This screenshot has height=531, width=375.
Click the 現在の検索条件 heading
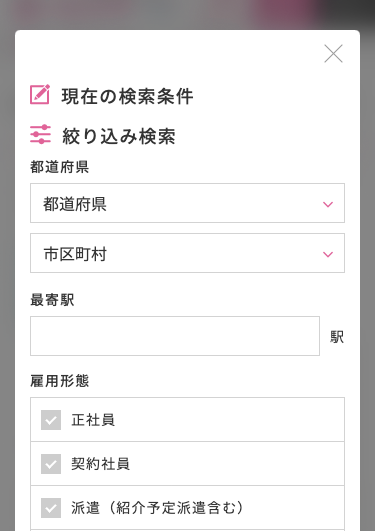[x=127, y=96]
